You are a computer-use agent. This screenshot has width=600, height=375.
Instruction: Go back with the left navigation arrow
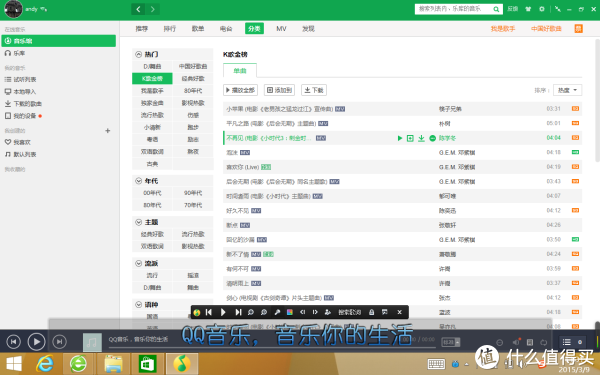click(x=138, y=9)
